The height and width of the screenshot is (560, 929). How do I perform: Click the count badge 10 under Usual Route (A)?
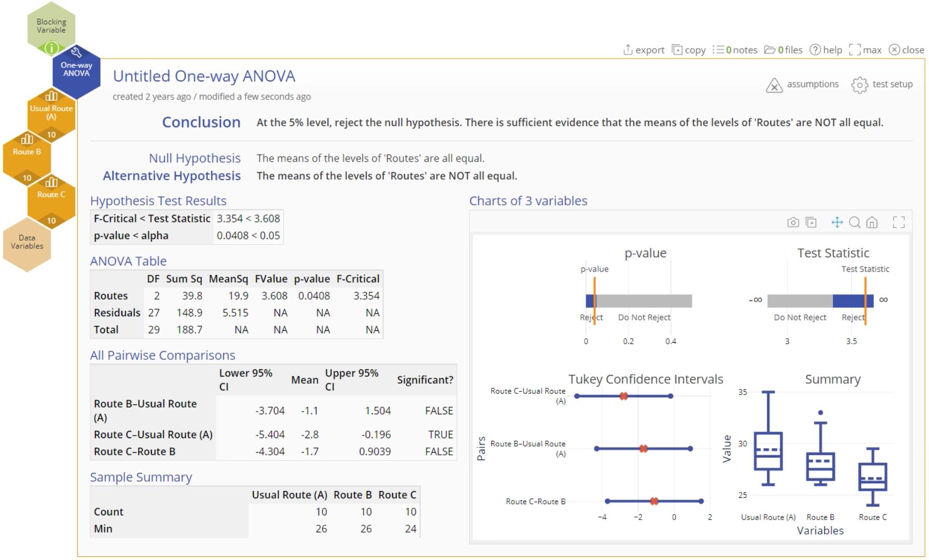51,135
